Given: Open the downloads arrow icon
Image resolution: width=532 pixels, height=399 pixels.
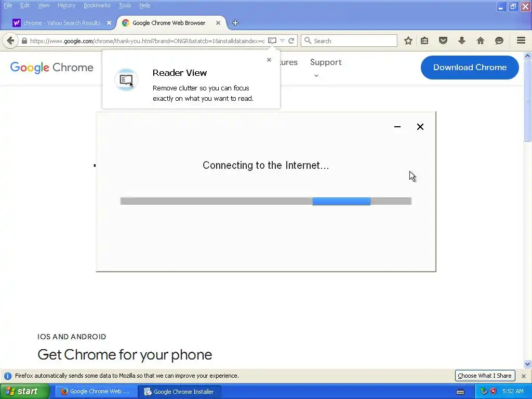Looking at the screenshot, I should pyautogui.click(x=462, y=41).
